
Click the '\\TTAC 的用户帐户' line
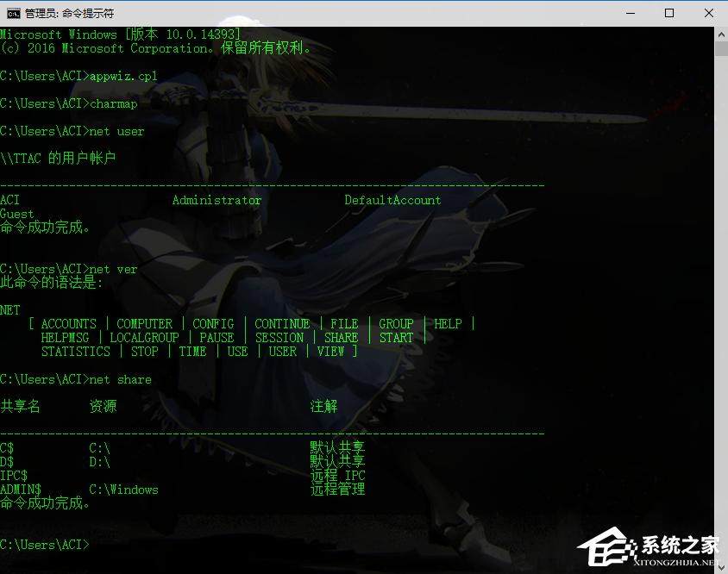click(x=58, y=159)
